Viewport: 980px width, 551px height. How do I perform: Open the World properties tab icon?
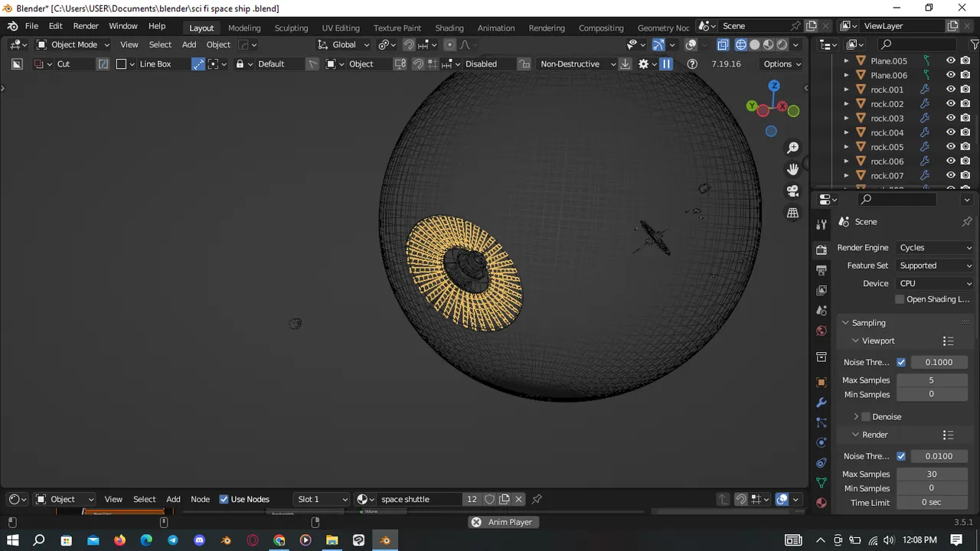coord(822,331)
